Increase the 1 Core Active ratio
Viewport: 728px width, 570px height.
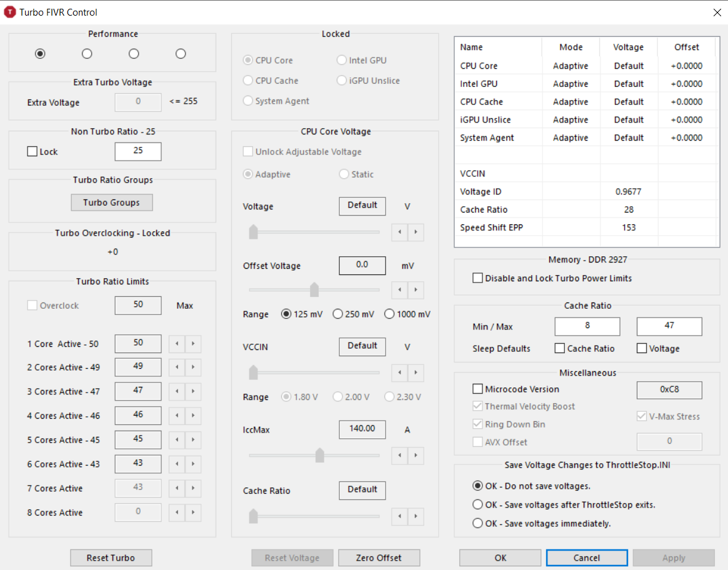click(x=193, y=344)
